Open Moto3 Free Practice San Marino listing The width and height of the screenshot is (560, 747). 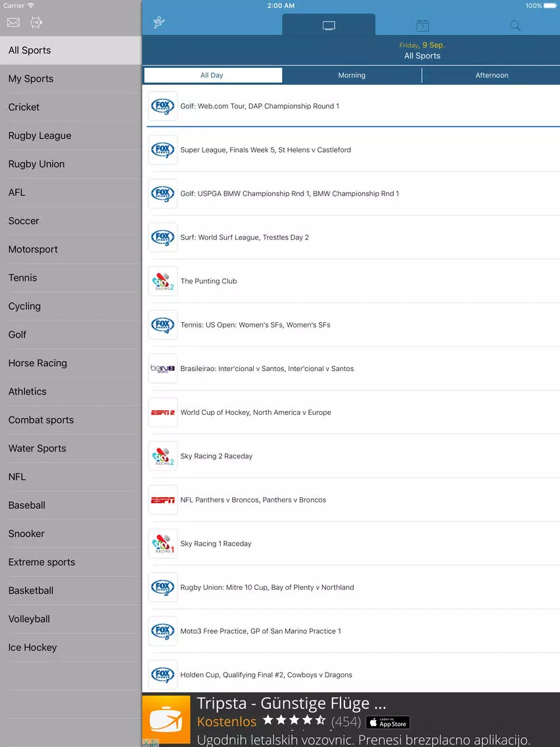click(x=351, y=631)
